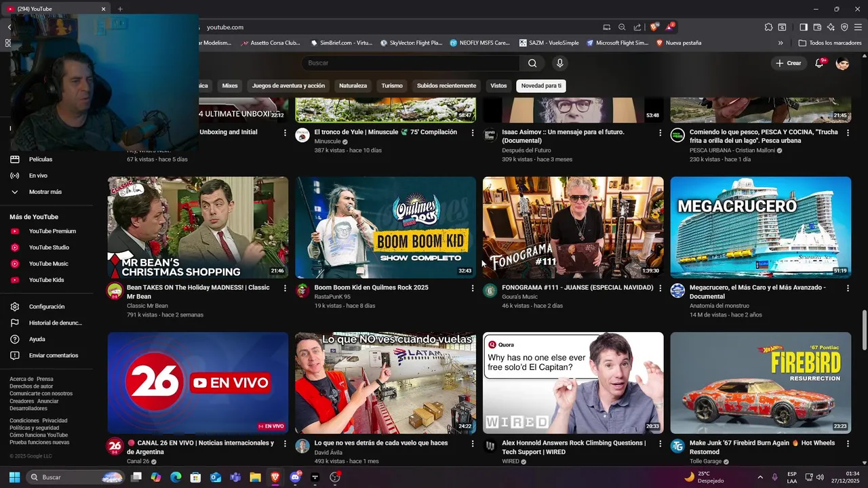
Task: Open options menu for Alex Honnold video
Action: point(660,443)
